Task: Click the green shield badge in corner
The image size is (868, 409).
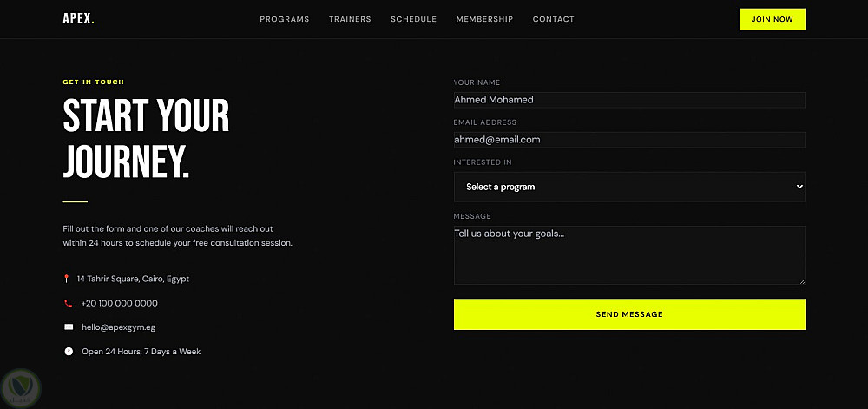Action: [20, 386]
